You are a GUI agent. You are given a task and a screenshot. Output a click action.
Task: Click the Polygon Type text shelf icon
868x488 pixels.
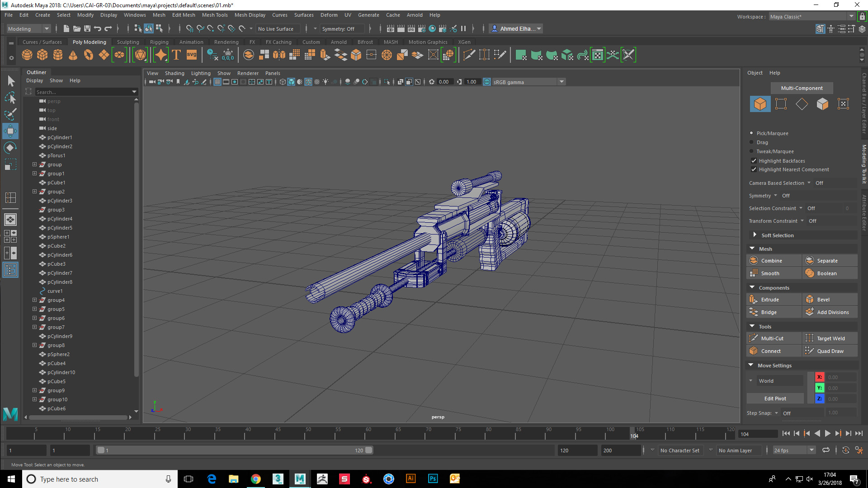point(176,55)
